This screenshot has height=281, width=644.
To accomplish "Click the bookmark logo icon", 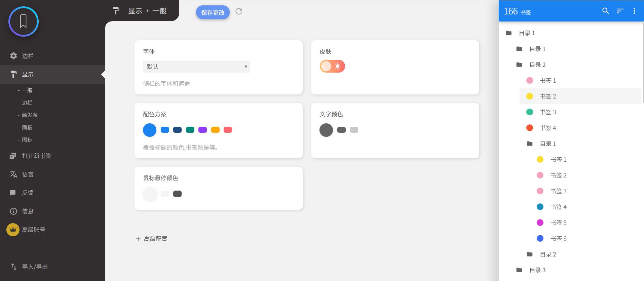I will coord(24,22).
